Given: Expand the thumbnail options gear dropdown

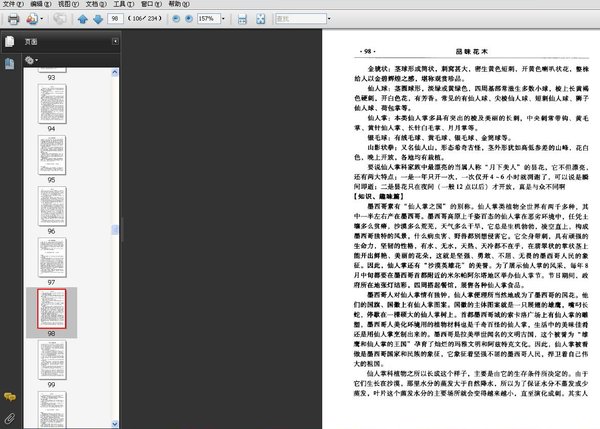Looking at the screenshot, I should pyautogui.click(x=33, y=60).
